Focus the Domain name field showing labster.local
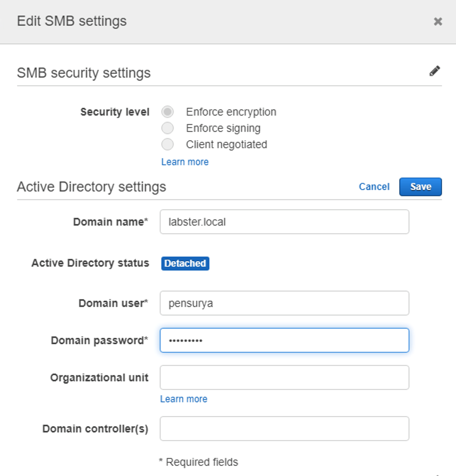 tap(284, 222)
